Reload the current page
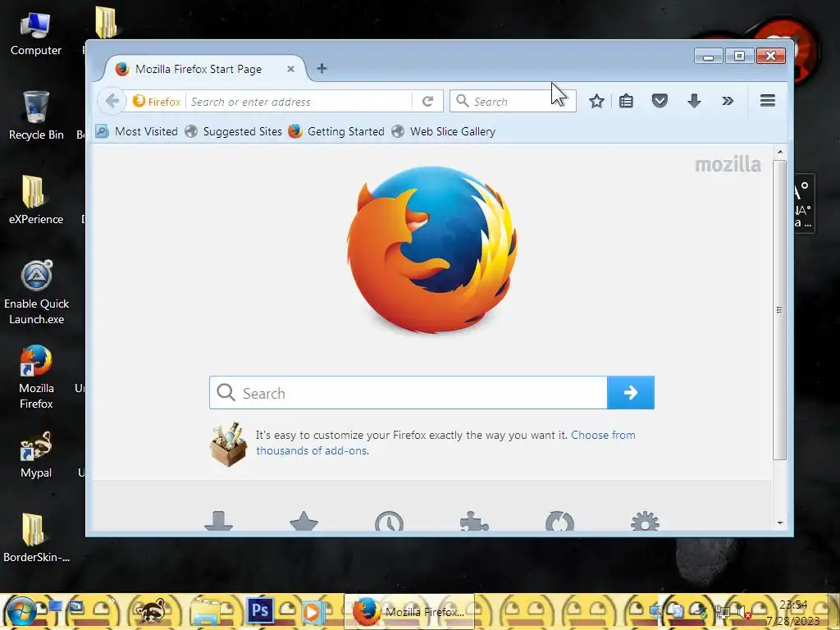This screenshot has width=840, height=630. point(427,101)
